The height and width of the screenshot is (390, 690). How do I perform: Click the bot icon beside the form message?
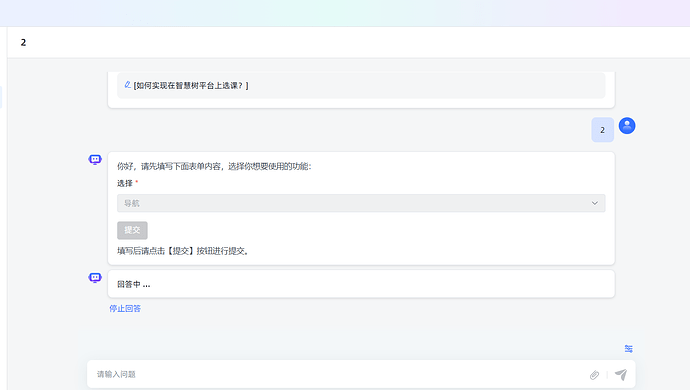tap(95, 159)
